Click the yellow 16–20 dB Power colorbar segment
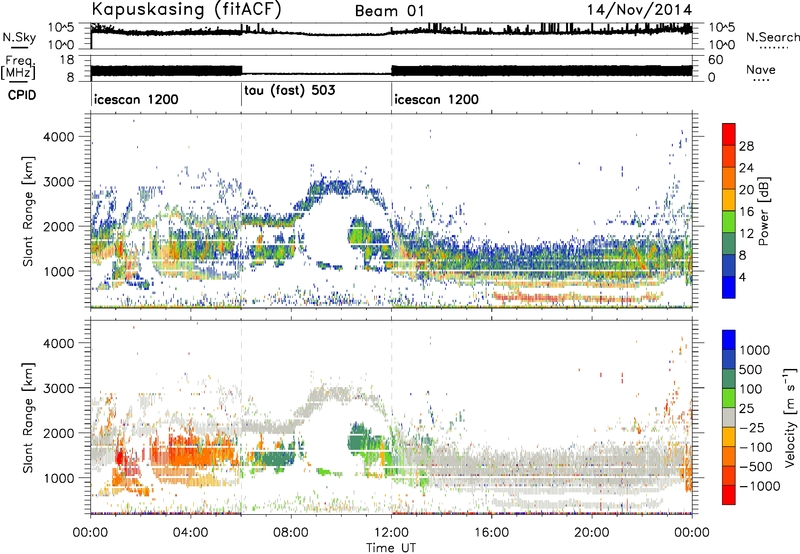 729,199
